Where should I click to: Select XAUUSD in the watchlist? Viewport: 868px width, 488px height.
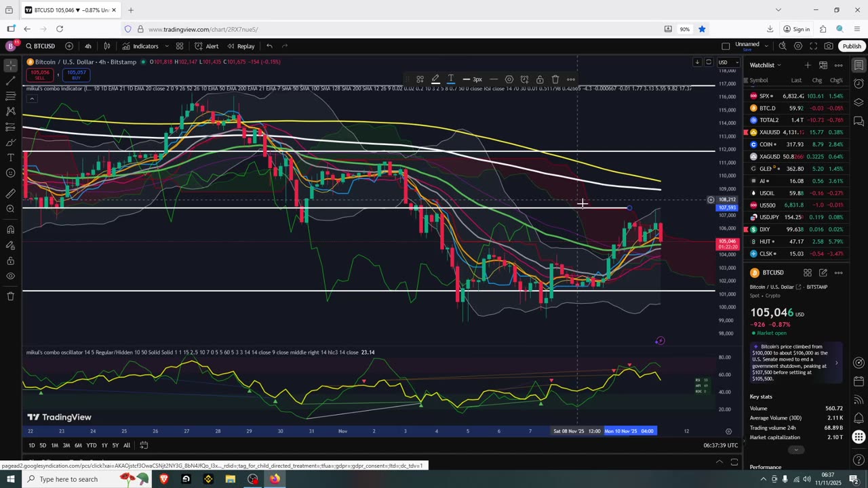[x=797, y=132]
